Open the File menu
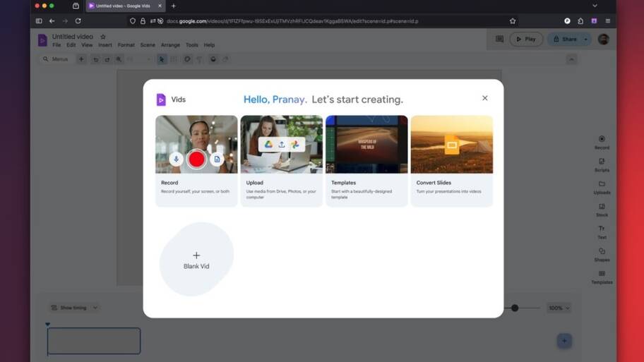644x362 pixels. tap(56, 45)
